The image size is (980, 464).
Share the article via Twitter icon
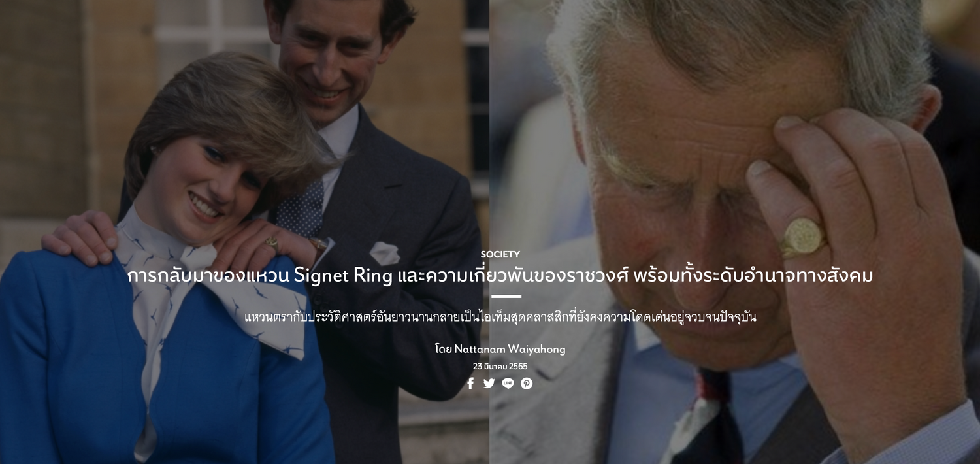point(489,384)
